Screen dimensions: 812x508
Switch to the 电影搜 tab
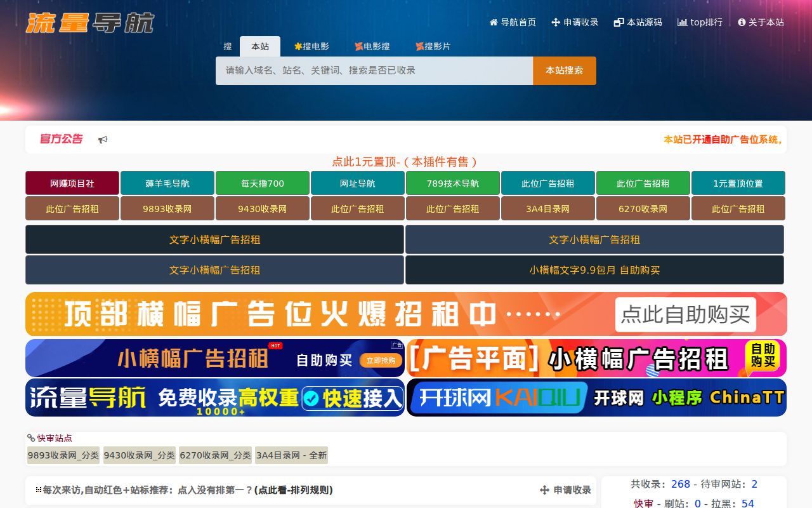tap(372, 46)
